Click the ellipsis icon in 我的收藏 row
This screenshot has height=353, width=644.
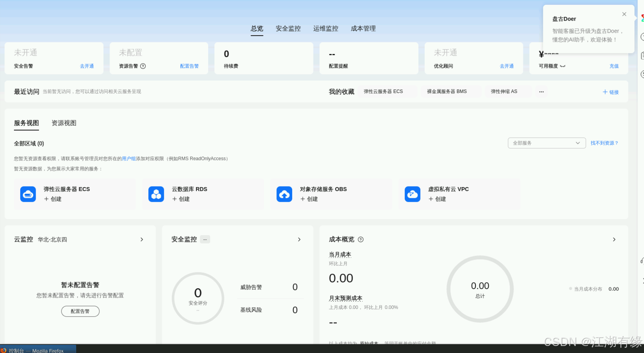click(x=541, y=92)
